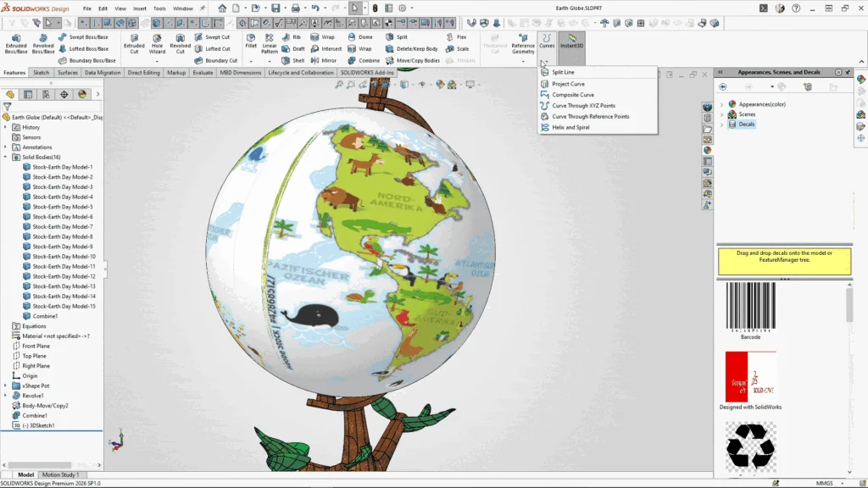Switch to the Surfaces tab
Image resolution: width=868 pixels, height=488 pixels.
click(x=68, y=73)
